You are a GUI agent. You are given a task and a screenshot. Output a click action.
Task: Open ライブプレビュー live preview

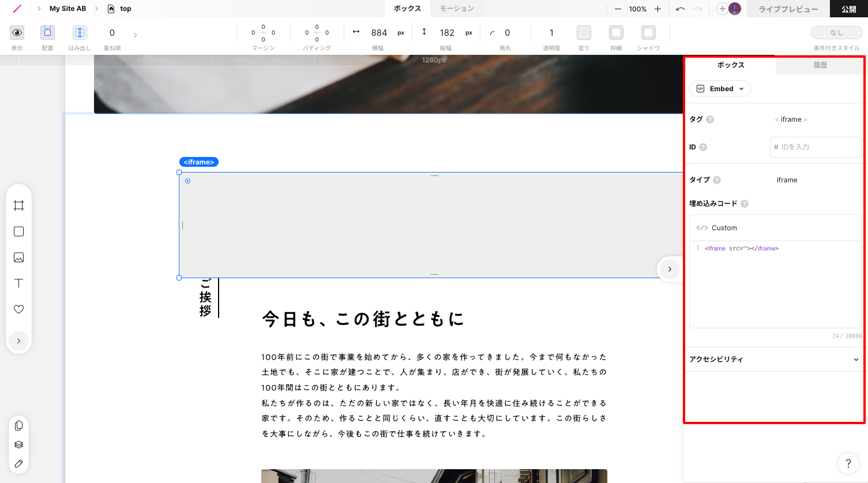click(x=788, y=9)
